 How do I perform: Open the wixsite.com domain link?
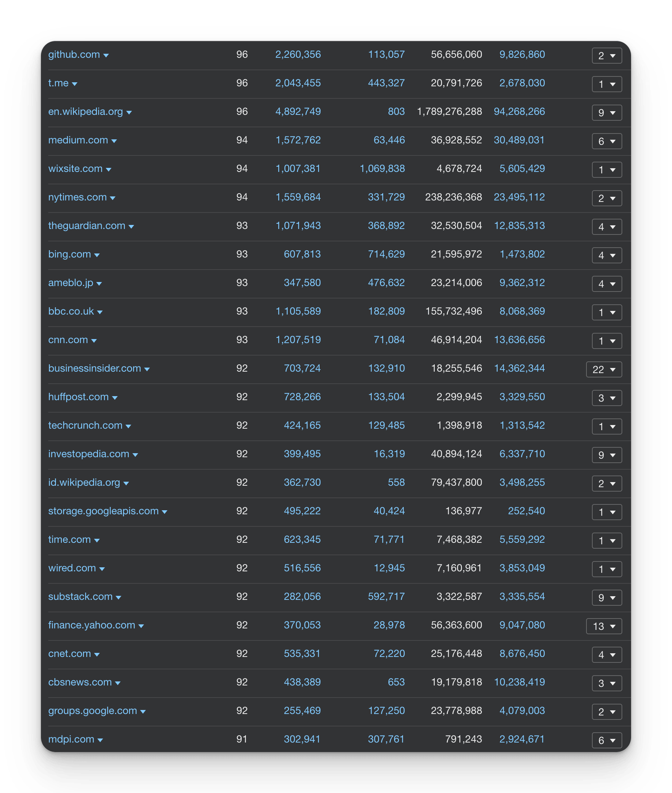[x=75, y=168]
